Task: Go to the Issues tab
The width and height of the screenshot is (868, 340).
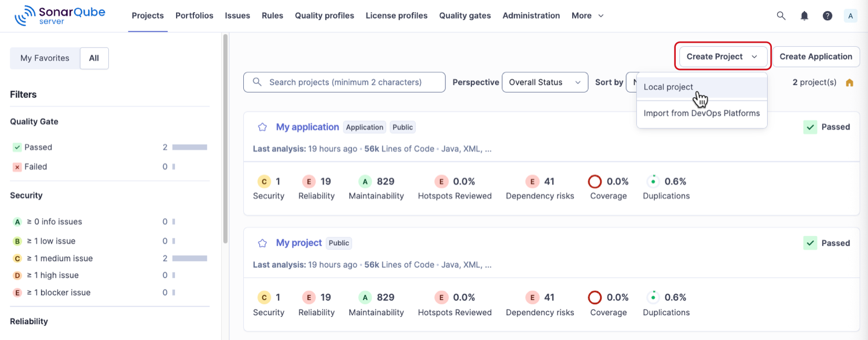Action: (x=237, y=16)
